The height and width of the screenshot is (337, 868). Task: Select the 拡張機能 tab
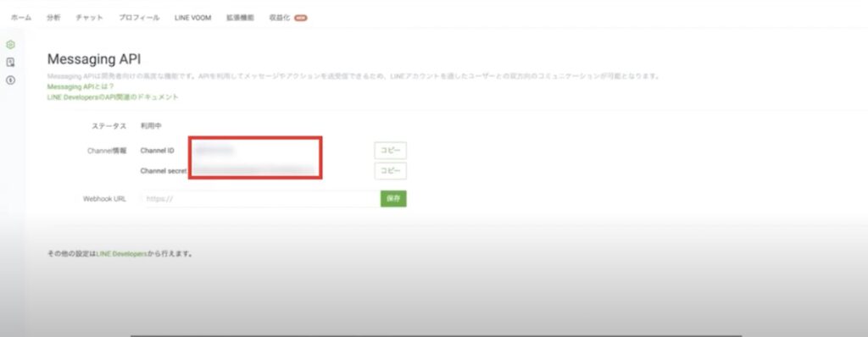pyautogui.click(x=240, y=18)
